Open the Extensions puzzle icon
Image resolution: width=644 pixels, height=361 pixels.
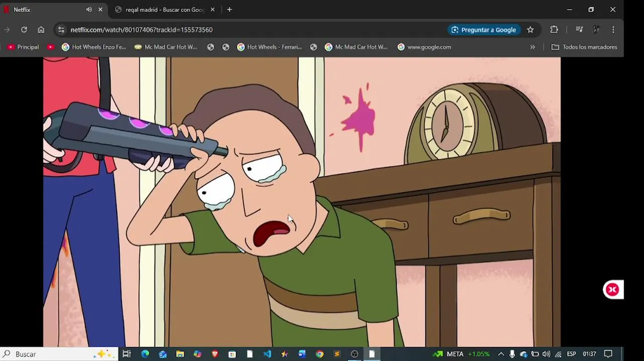tap(554, 30)
